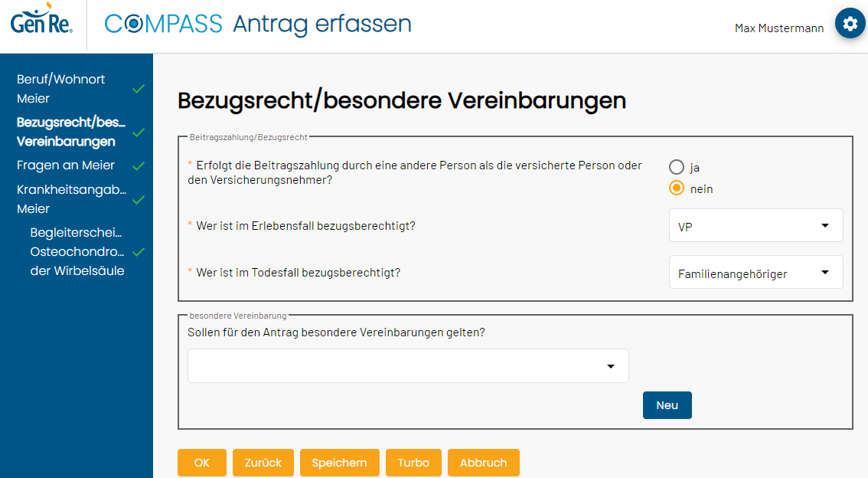Screen dimensions: 868x478
Task: Click the 'Beitragszahlung/Bezugsrecht' group label
Action: (248, 137)
